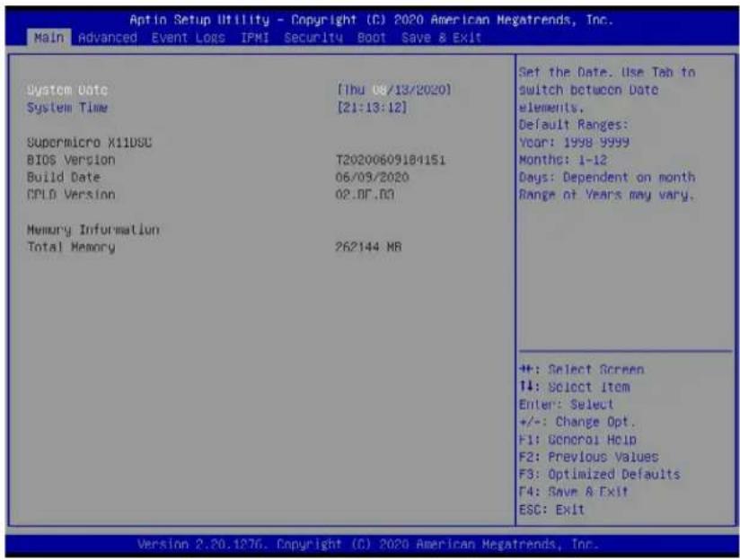The image size is (740, 560).
Task: Click build date value 06/09/2020
Action: pyautogui.click(x=372, y=178)
